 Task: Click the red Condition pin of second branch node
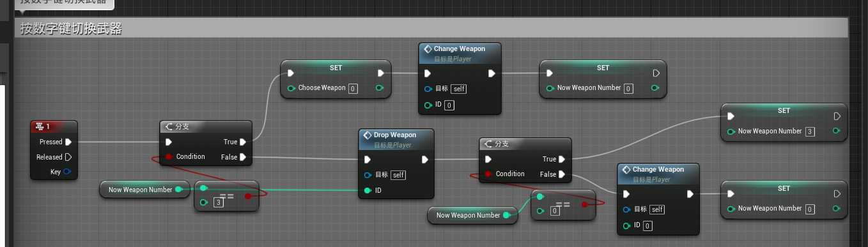(x=489, y=174)
